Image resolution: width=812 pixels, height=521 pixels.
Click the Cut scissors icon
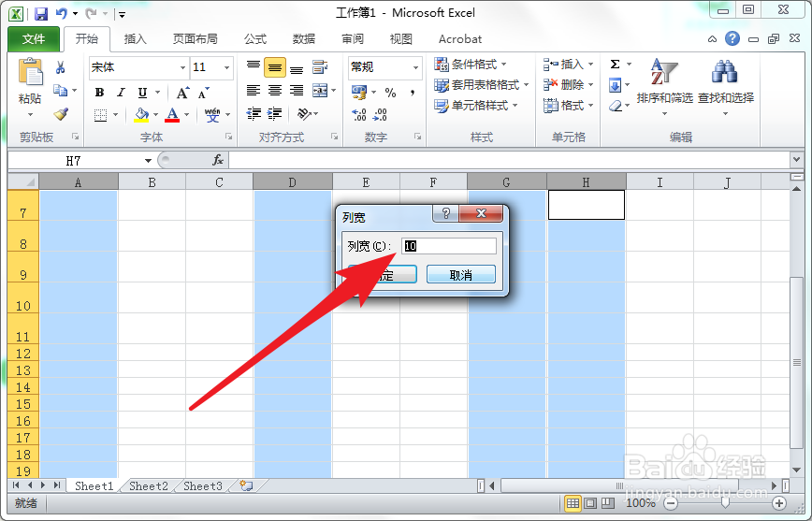(61, 67)
